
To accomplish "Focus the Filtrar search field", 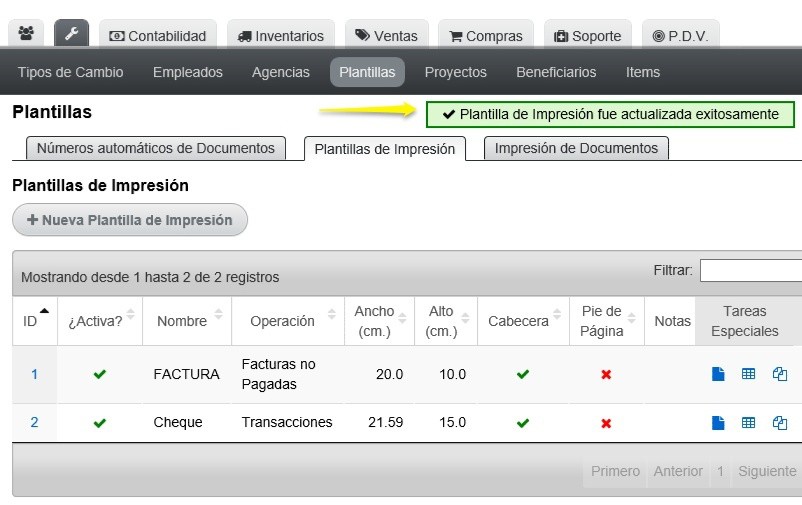I will pyautogui.click(x=750, y=270).
